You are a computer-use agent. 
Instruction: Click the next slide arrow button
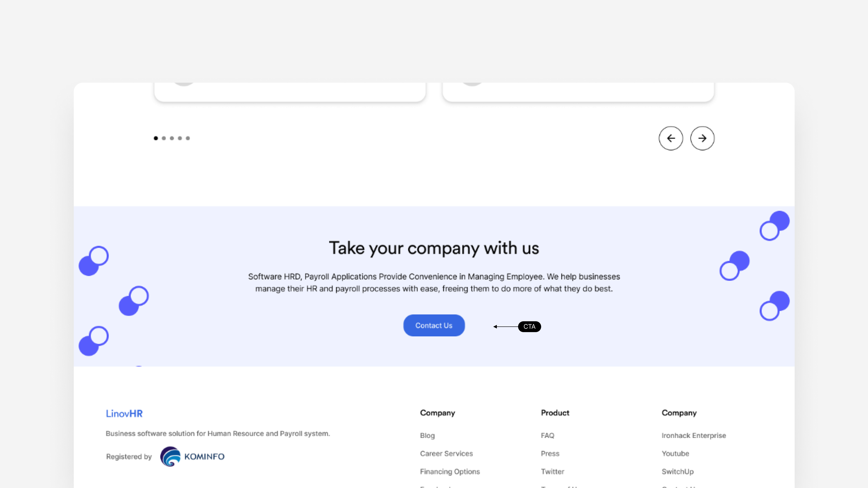click(702, 138)
